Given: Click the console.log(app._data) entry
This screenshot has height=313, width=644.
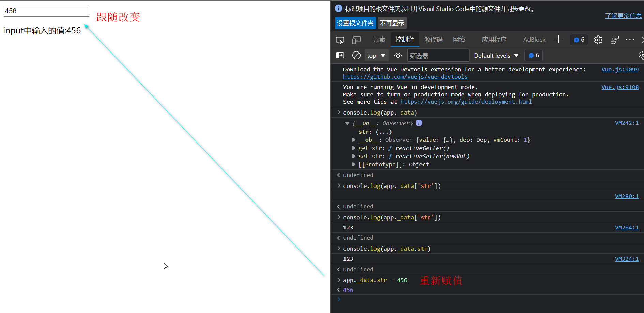Looking at the screenshot, I should [x=380, y=113].
